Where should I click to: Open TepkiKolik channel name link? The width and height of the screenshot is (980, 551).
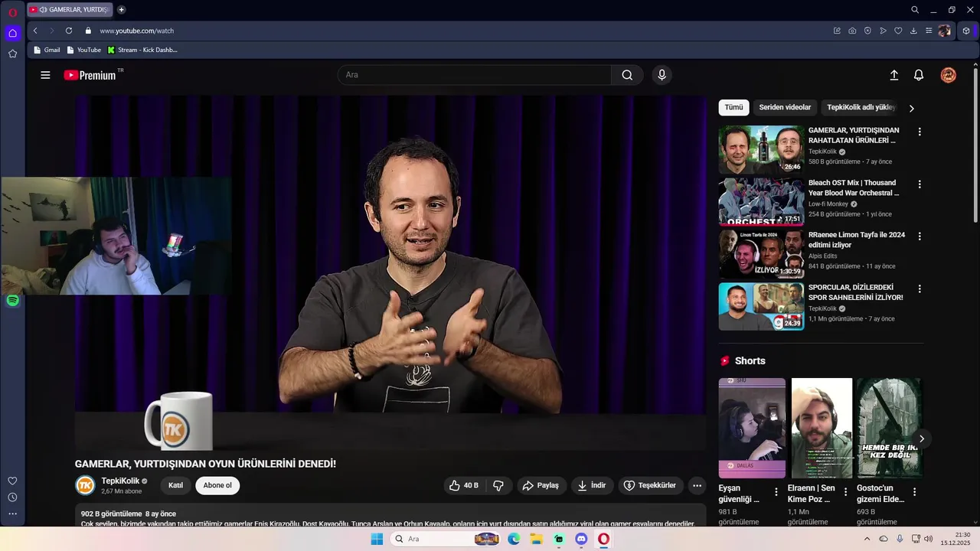(x=120, y=481)
